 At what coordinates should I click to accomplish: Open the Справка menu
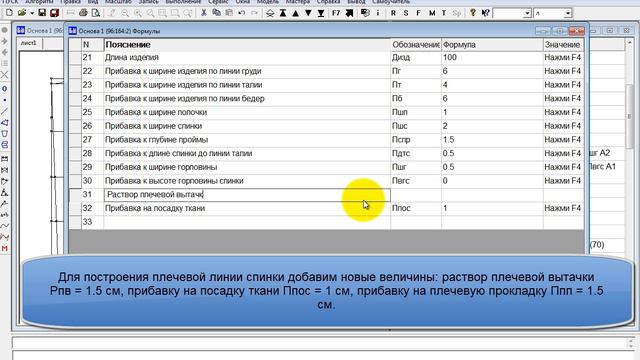click(329, 2)
